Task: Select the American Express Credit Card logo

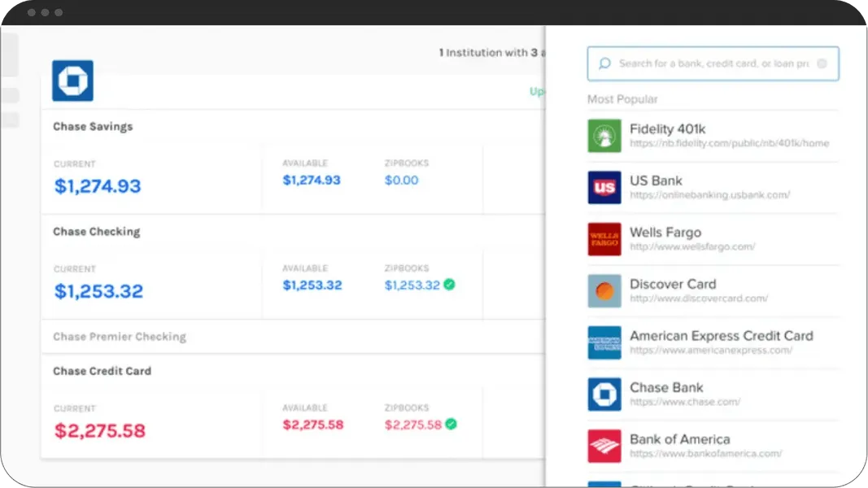Action: tap(604, 342)
